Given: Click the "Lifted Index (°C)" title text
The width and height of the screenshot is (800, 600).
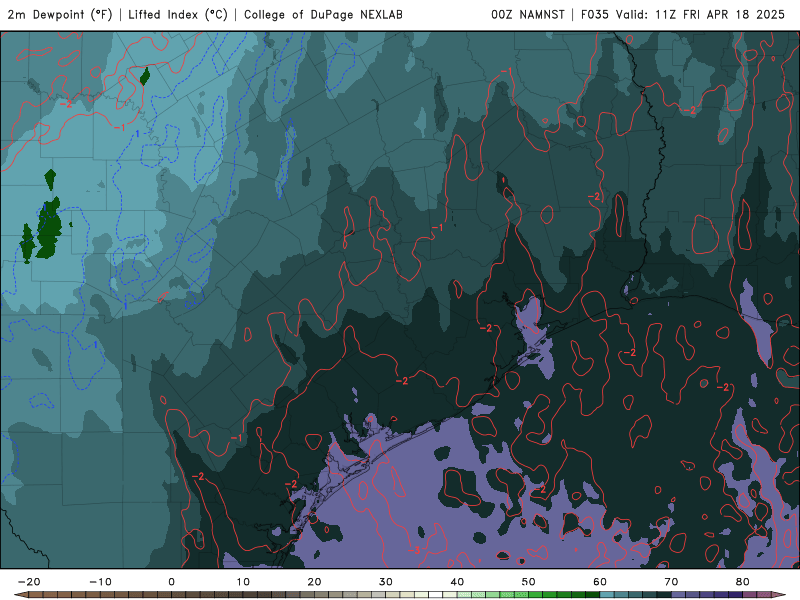Looking at the screenshot, I should click(178, 15).
